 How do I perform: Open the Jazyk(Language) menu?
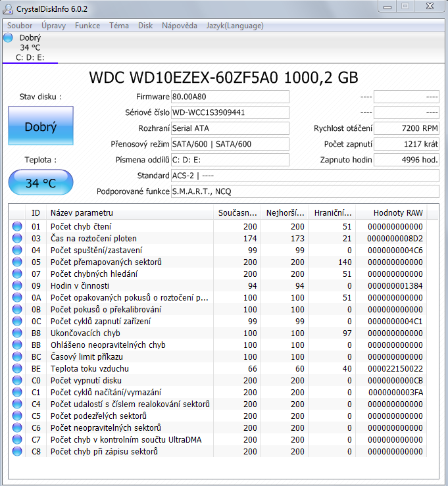(235, 26)
